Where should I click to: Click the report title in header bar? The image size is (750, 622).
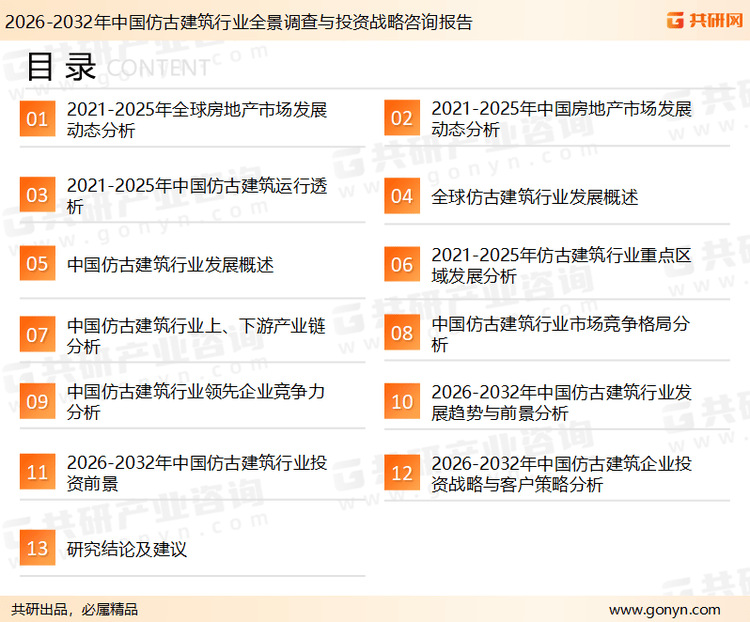click(239, 21)
